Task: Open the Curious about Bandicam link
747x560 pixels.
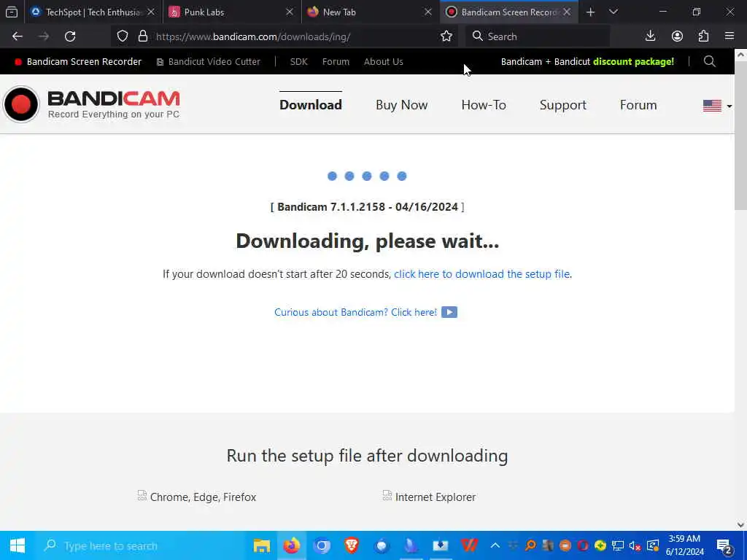Action: pyautogui.click(x=365, y=312)
